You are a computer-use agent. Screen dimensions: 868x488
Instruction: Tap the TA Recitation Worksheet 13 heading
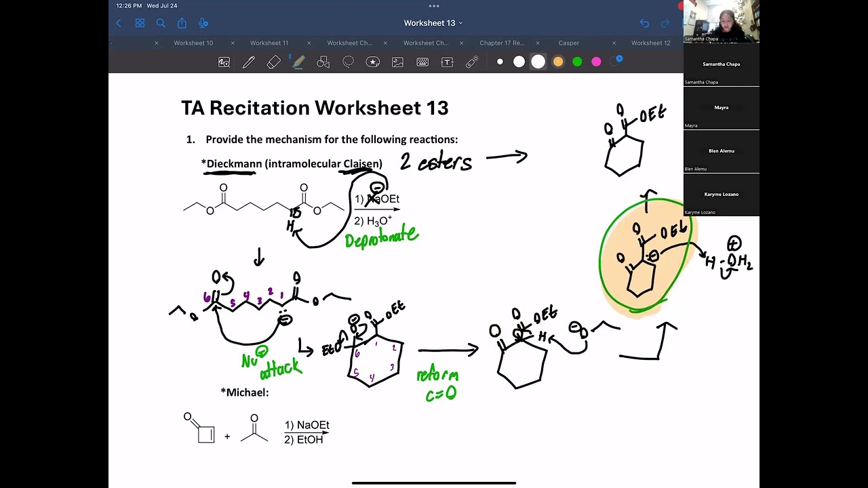click(315, 108)
